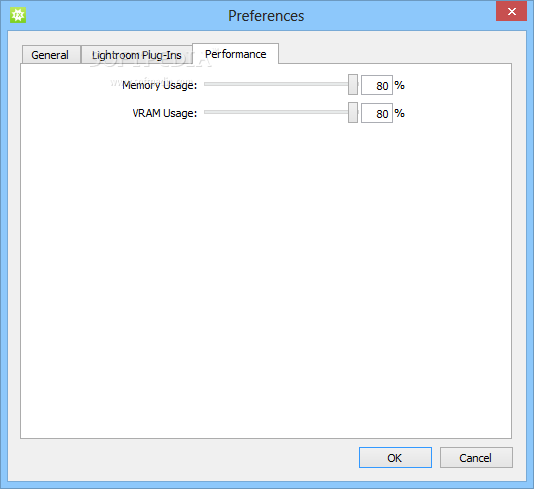The height and width of the screenshot is (489, 534).
Task: Click the green application icon in title bar
Action: point(18,15)
